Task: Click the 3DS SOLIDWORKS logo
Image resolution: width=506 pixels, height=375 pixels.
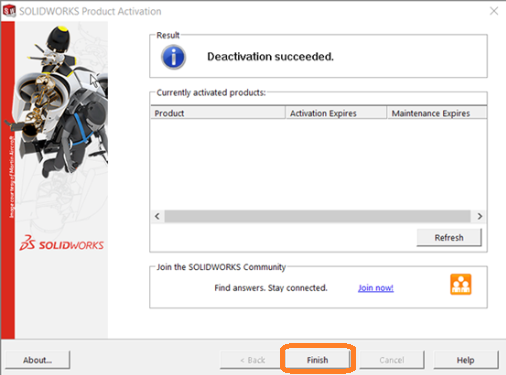Action: point(62,244)
